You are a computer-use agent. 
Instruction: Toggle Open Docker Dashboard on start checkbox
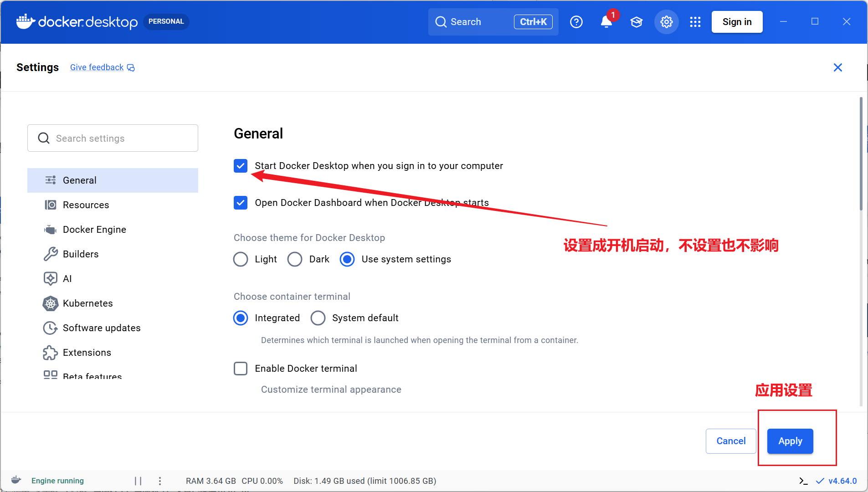(241, 203)
